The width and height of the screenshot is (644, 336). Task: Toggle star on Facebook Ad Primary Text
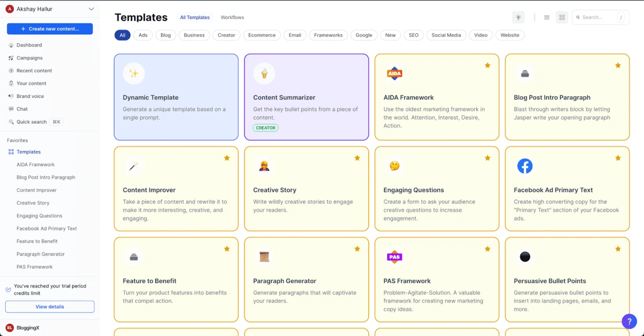[618, 158]
